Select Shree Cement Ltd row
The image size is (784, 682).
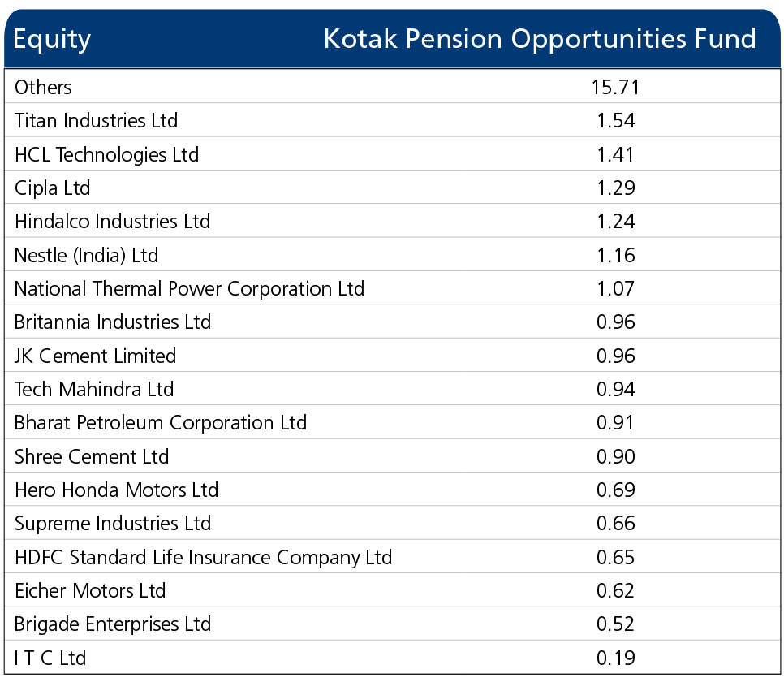[392, 455]
